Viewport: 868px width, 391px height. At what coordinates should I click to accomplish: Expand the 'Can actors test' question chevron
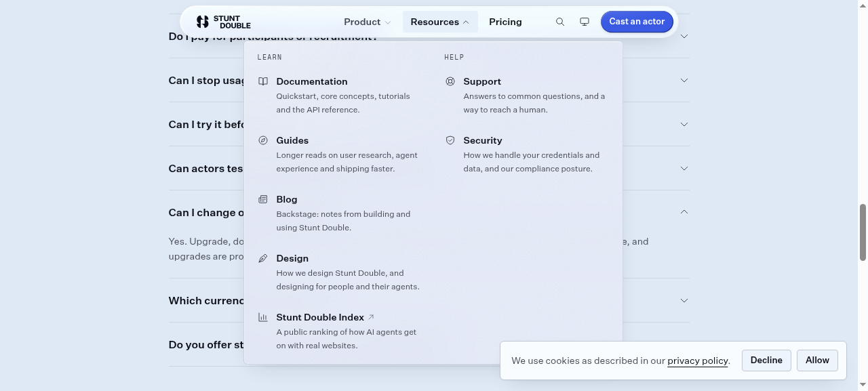(684, 168)
